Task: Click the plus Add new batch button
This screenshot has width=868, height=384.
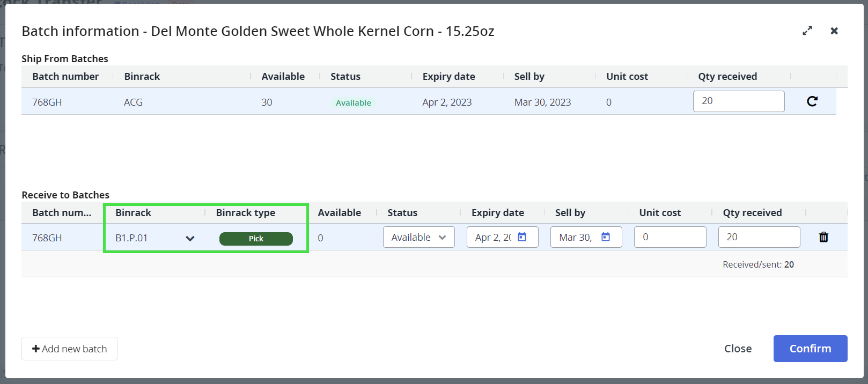Action: pos(69,349)
